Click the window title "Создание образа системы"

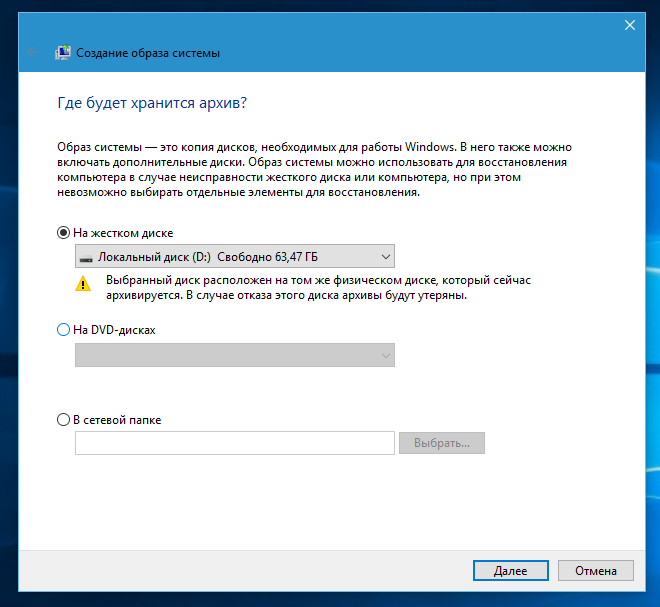point(148,53)
